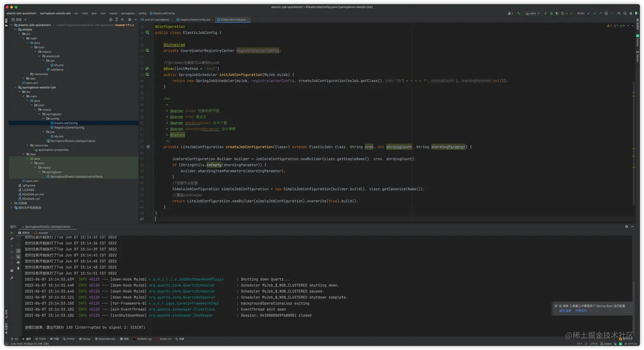The height and width of the screenshot is (350, 644).
Task: Click the ElasticJobConfig breadcrumb in the navigation bar
Action: point(162,13)
